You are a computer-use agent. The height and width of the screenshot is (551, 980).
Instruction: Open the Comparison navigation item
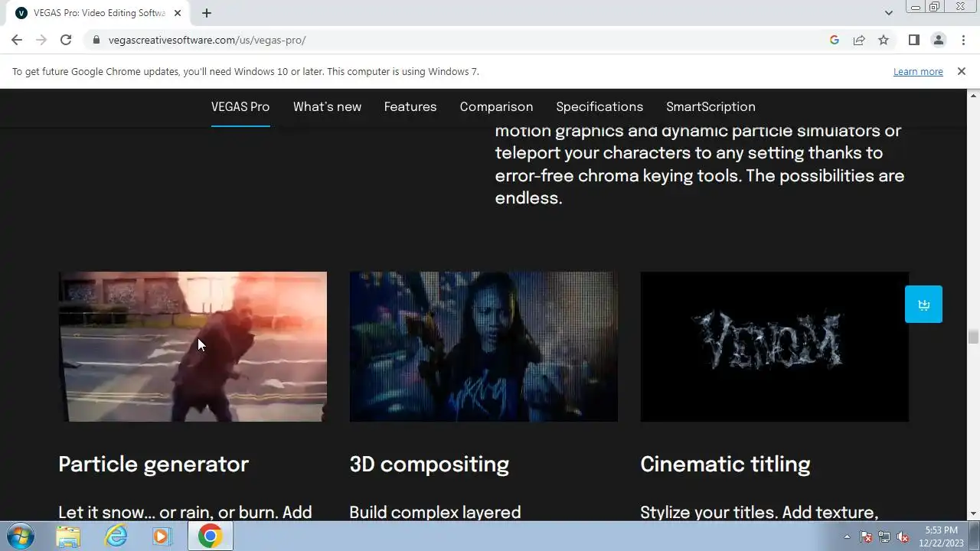coord(496,106)
